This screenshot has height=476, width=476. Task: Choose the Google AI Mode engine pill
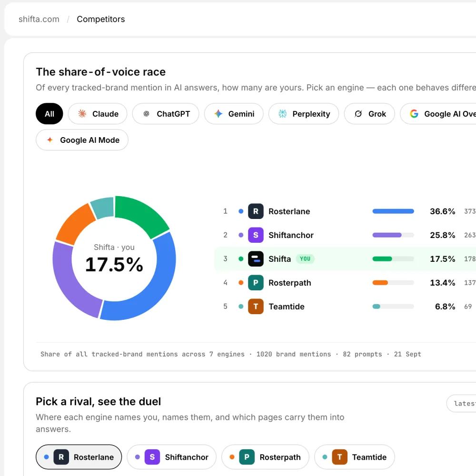click(x=82, y=140)
